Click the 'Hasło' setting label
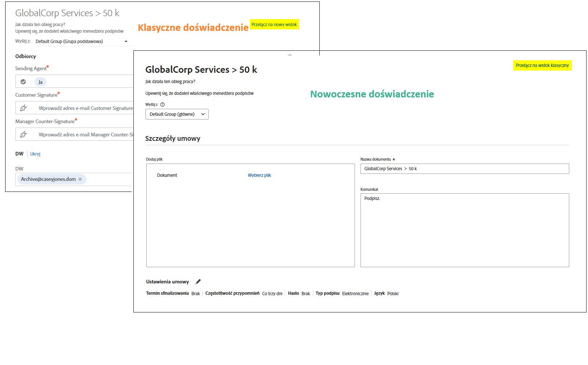This screenshot has height=365, width=588. tap(293, 293)
